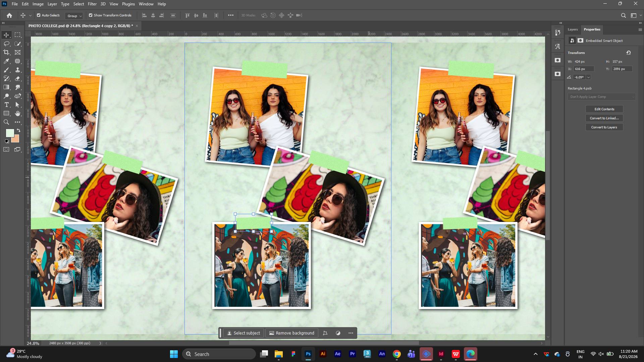Disable Show Transform Controls checkbox
The image size is (644, 362).
coord(91,15)
